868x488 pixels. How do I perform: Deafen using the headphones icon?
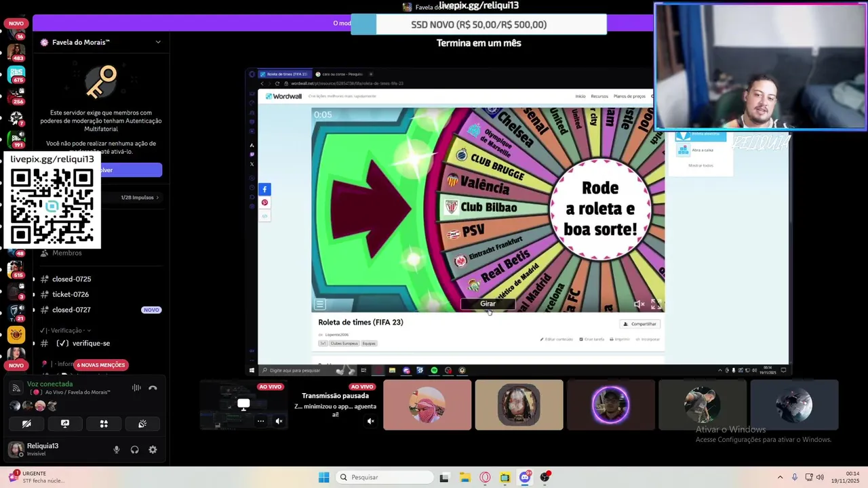pyautogui.click(x=135, y=449)
